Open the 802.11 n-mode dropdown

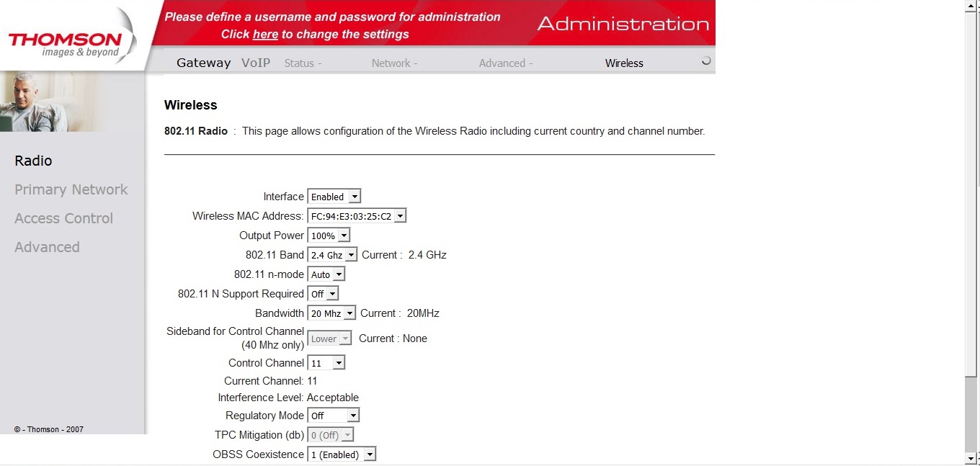pos(326,274)
